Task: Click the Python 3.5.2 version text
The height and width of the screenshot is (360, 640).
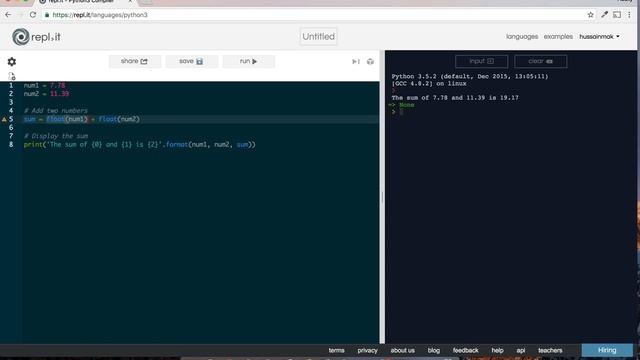Action: point(470,76)
